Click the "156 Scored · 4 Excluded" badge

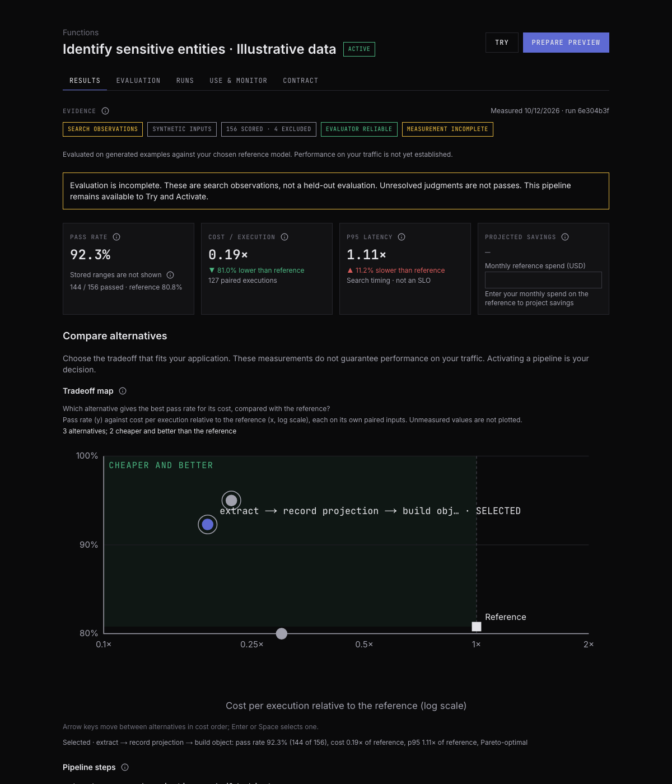[x=269, y=129]
